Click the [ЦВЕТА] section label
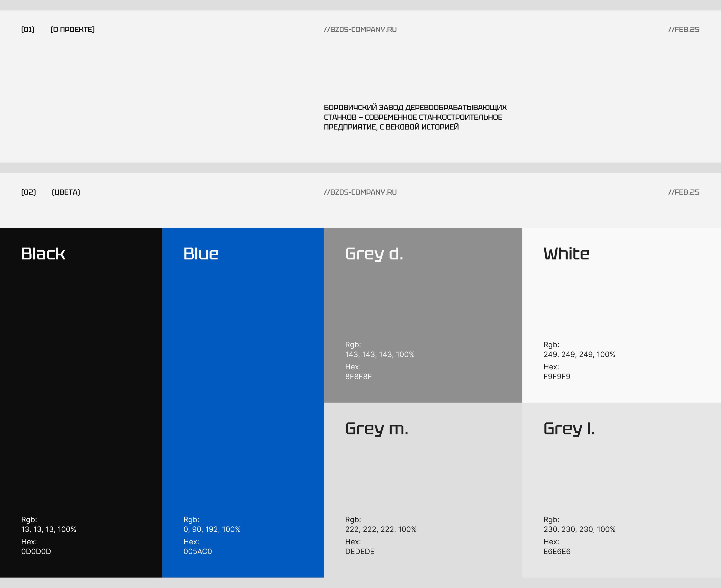 tap(66, 192)
